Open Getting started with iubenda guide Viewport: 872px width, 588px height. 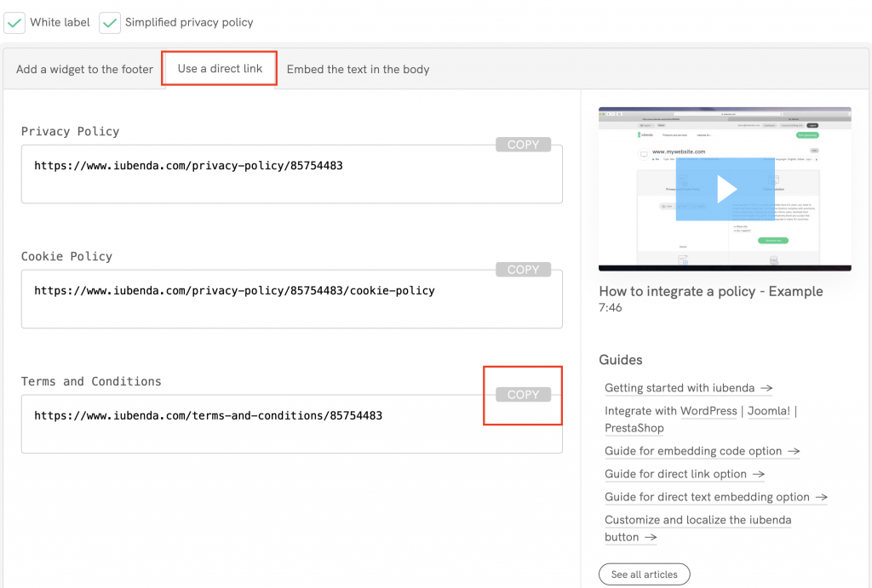pos(680,388)
